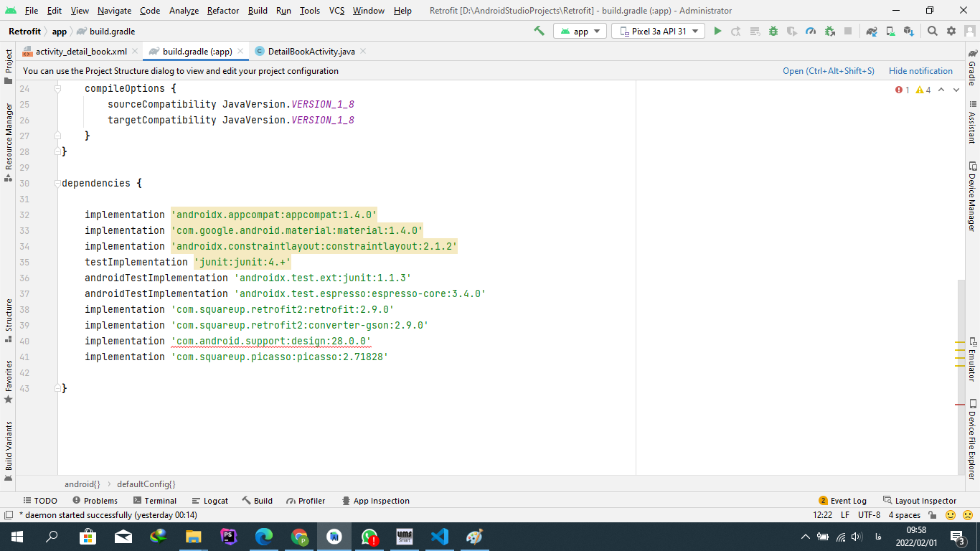The image size is (980, 551).
Task: Click the Hide notification link
Action: point(920,71)
